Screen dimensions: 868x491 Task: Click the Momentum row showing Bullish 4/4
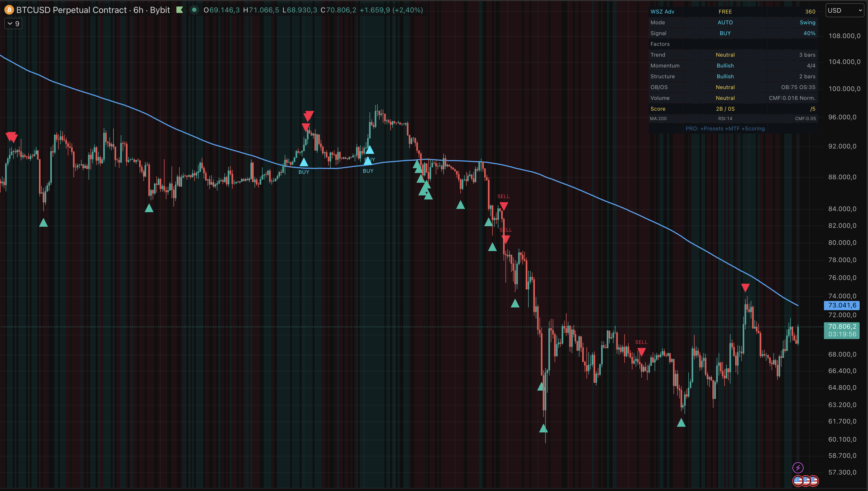click(725, 65)
